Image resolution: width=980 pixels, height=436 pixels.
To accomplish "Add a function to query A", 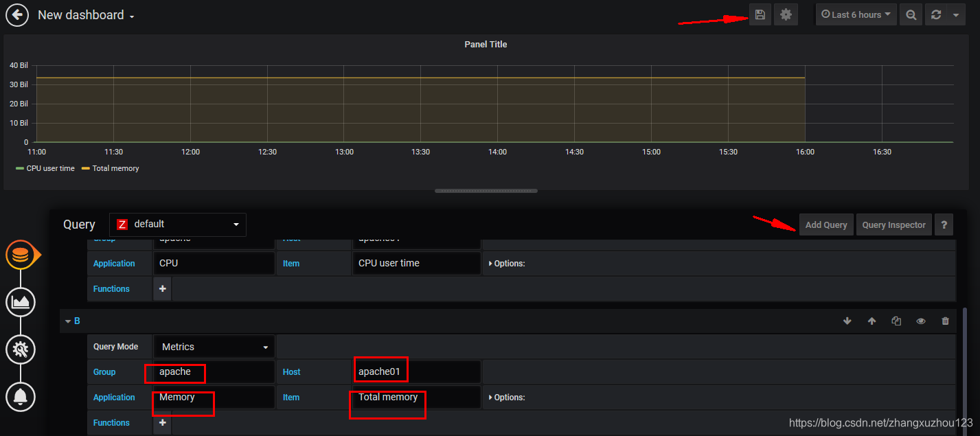I will [163, 289].
